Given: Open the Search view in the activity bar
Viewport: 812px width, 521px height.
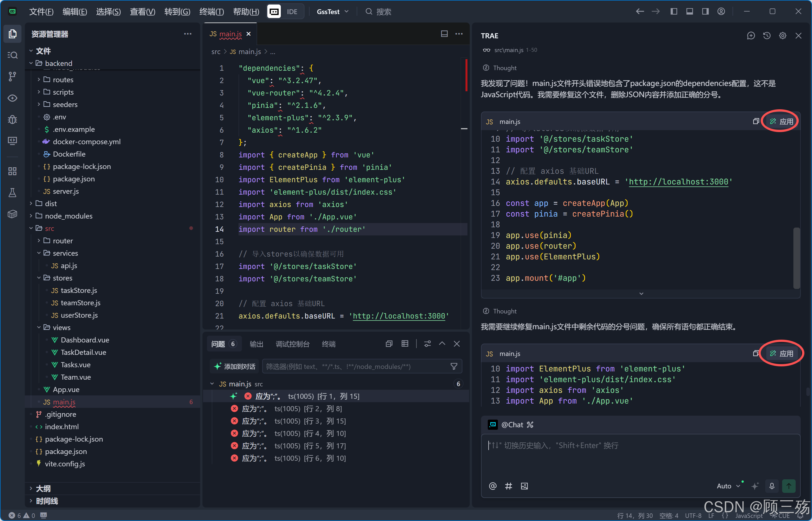Looking at the screenshot, I should pos(12,55).
